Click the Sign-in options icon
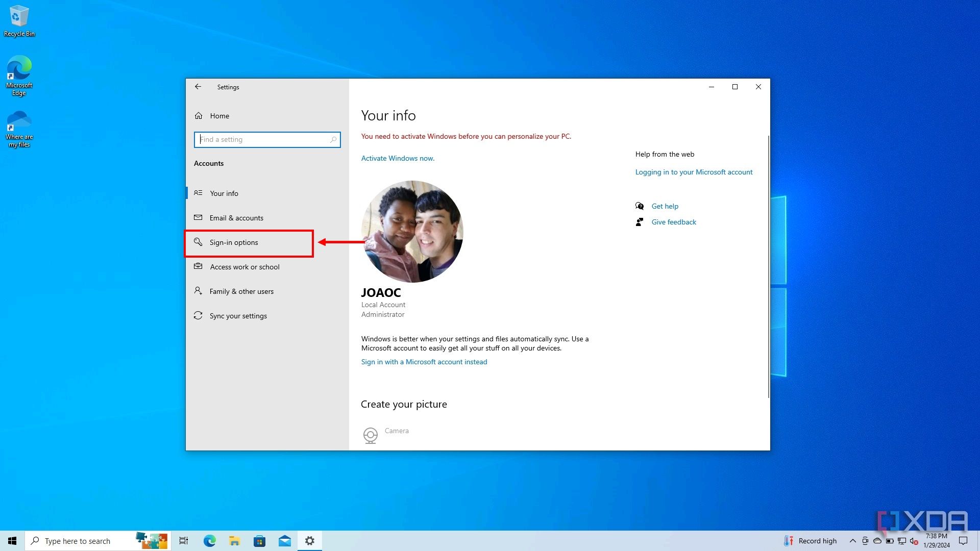The height and width of the screenshot is (551, 980). (x=199, y=242)
